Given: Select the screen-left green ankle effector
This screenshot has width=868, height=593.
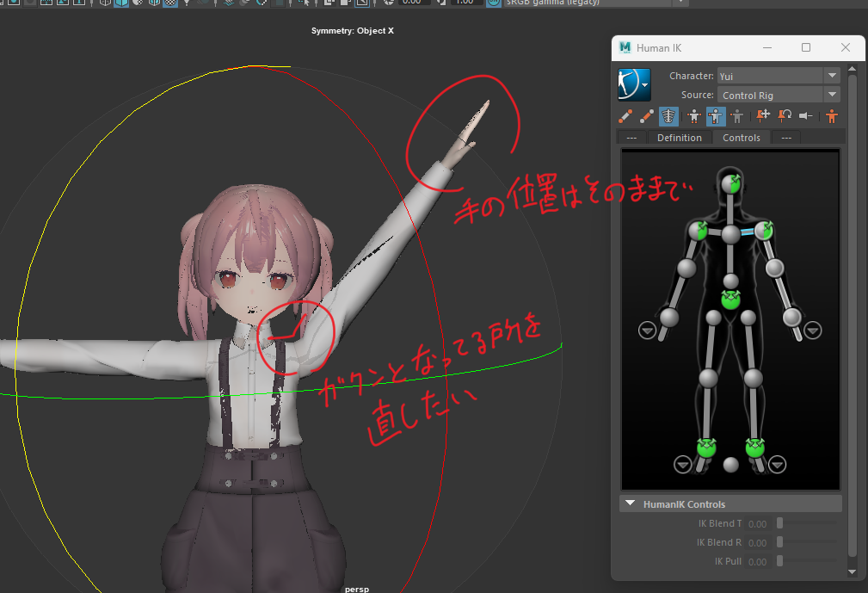Looking at the screenshot, I should coord(706,448).
